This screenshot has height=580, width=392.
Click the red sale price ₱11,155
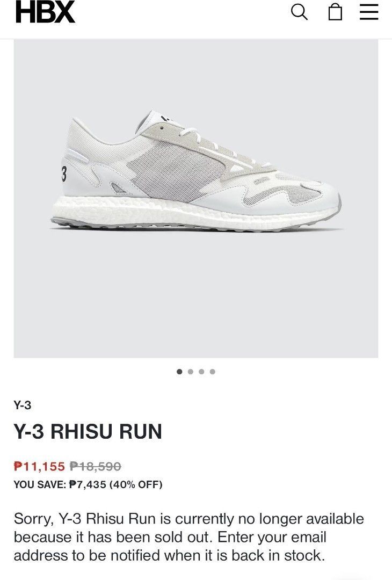click(39, 466)
